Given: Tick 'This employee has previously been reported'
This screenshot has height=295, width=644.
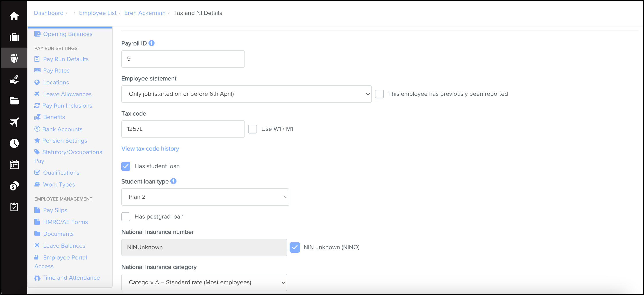Looking at the screenshot, I should [x=379, y=94].
